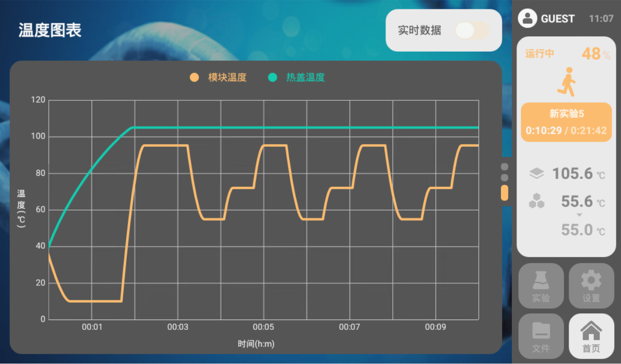The height and width of the screenshot is (364, 621).
Task: Go to 首页 via the house icon
Action: (591, 336)
